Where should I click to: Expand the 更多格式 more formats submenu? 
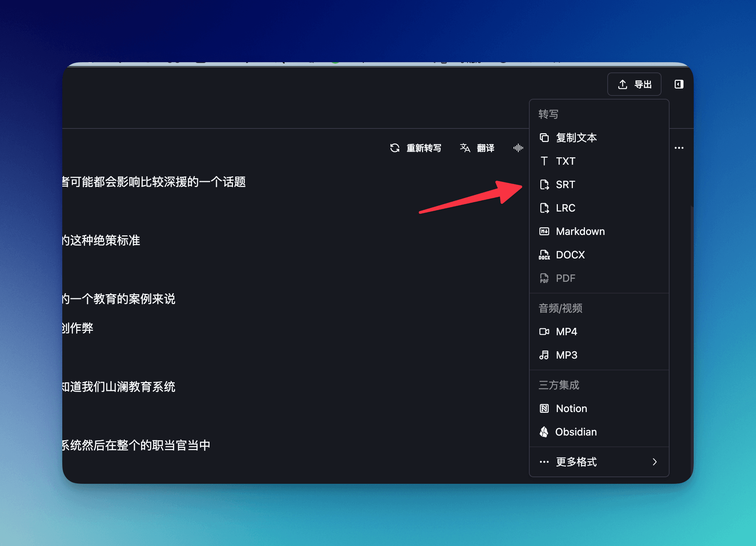599,462
